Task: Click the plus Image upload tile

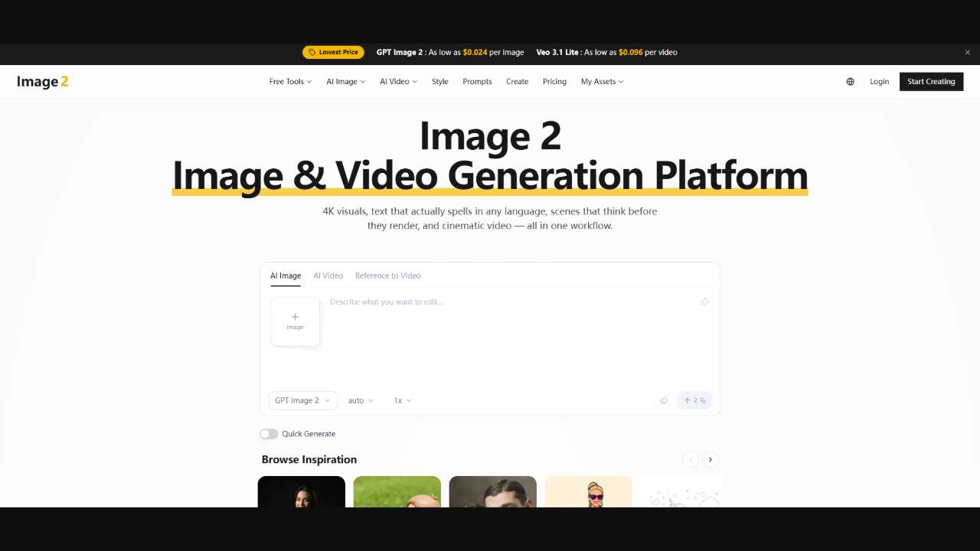Action: pyautogui.click(x=295, y=321)
